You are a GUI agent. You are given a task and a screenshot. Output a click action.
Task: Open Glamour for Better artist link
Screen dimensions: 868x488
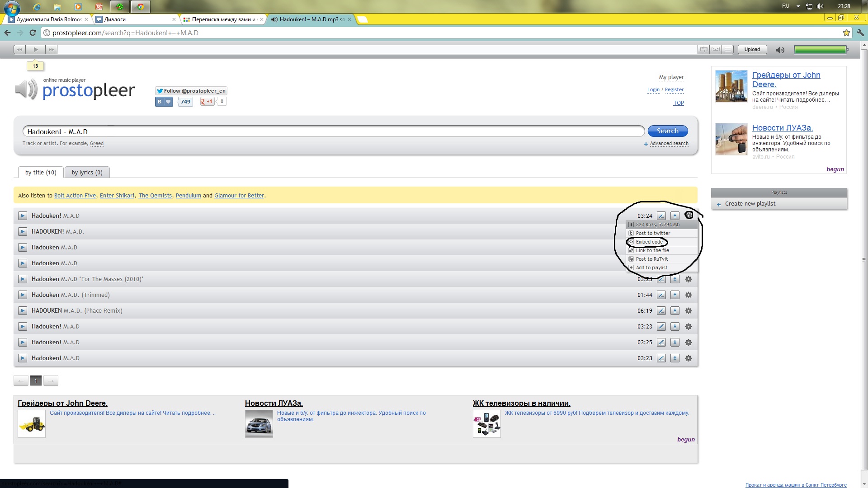[x=239, y=196]
